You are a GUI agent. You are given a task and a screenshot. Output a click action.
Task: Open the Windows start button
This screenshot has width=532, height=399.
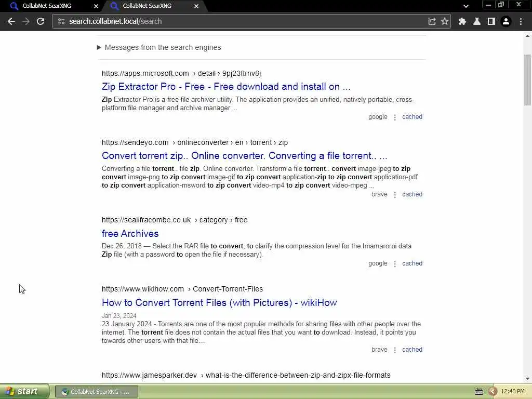(24, 391)
